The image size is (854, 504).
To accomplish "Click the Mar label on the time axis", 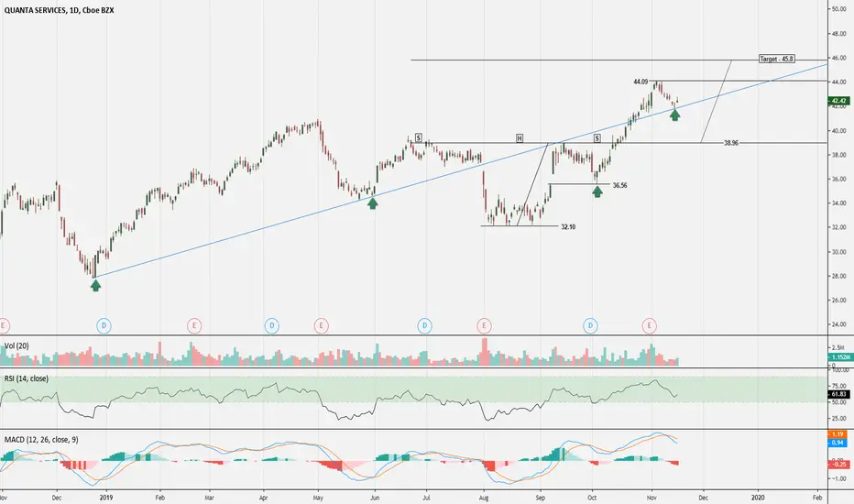I will 209,498.
